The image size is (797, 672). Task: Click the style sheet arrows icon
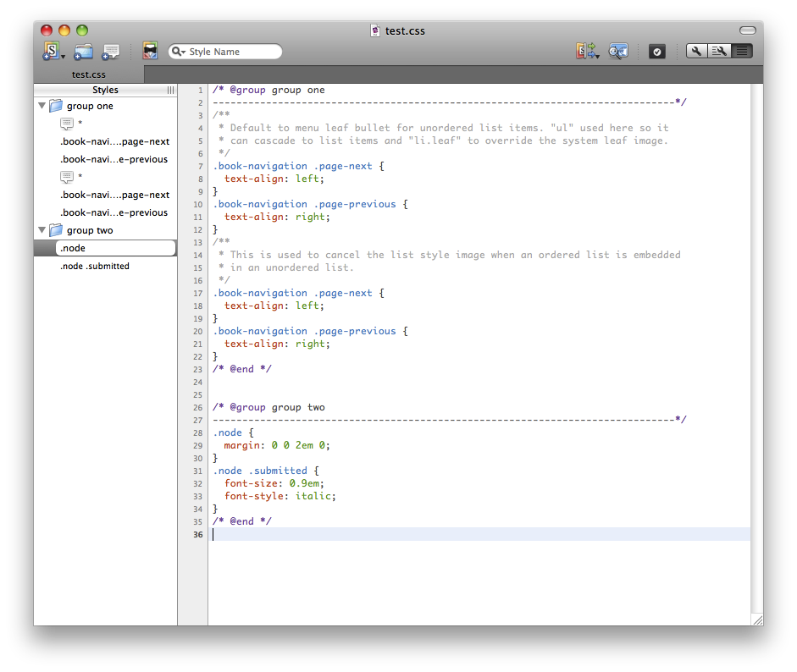coord(586,52)
